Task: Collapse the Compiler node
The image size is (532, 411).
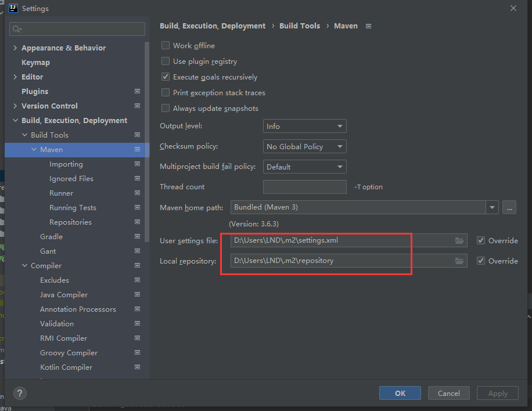Action: (24, 265)
